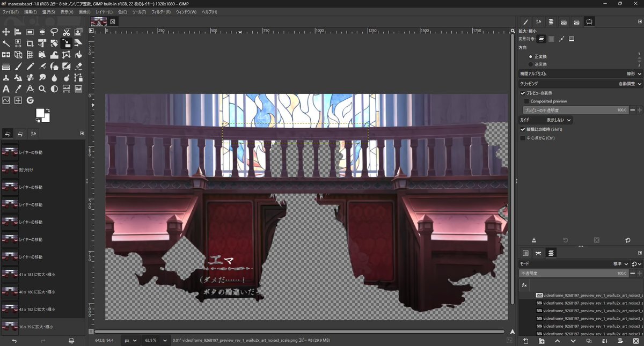Set transform target to path
The image size is (644, 346).
(561, 39)
